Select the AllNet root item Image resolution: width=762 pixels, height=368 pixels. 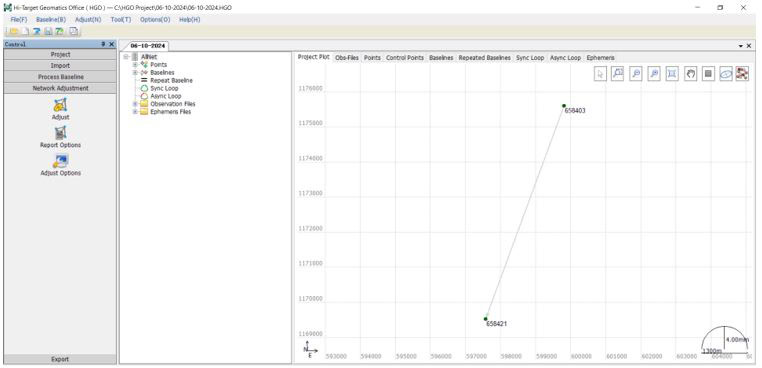point(149,57)
